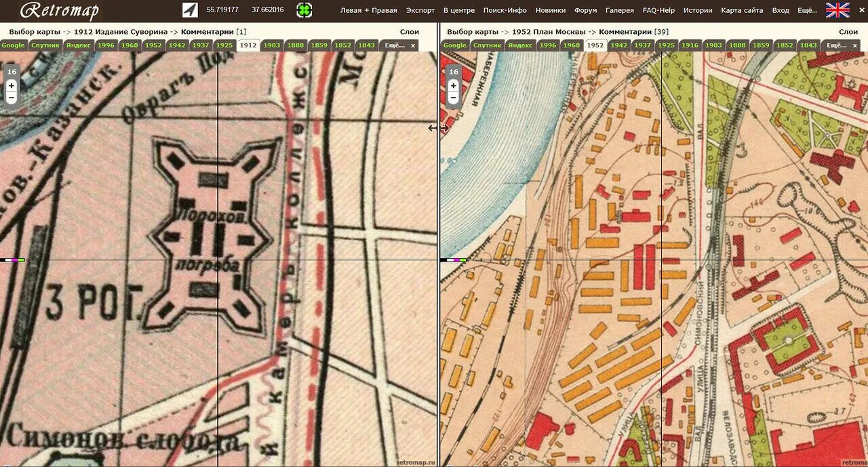
Task: Click 1952 План Москвы map title
Action: (x=549, y=32)
